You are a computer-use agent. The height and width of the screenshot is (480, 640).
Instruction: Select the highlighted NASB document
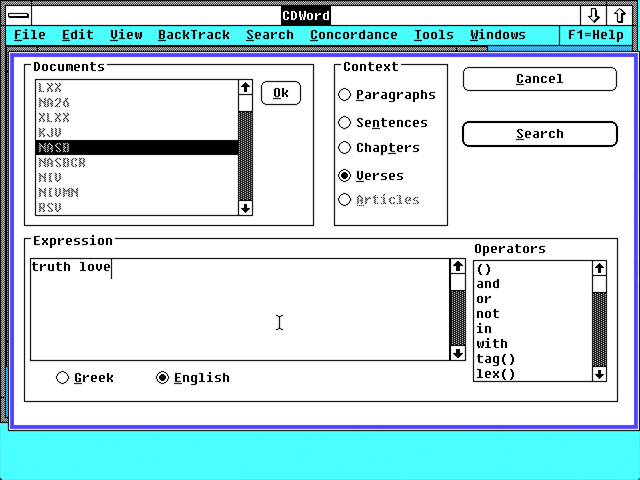pyautogui.click(x=137, y=147)
